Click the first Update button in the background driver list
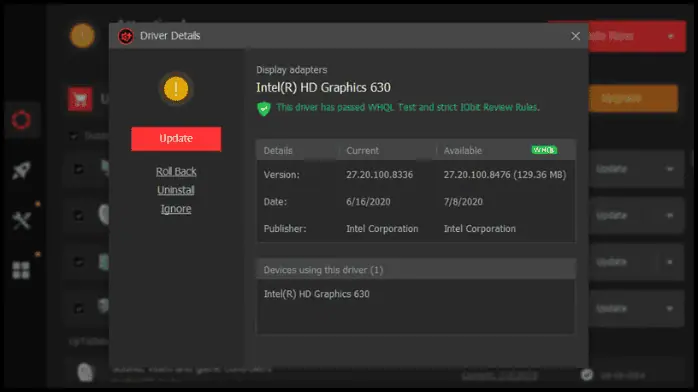The width and height of the screenshot is (698, 392). (x=612, y=169)
